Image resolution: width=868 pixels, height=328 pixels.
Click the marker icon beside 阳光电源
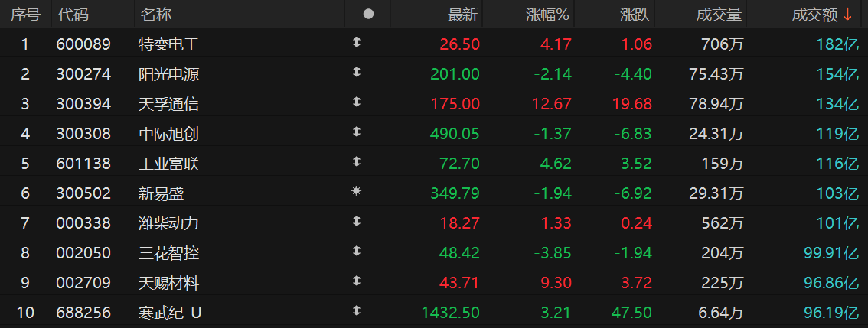point(356,73)
